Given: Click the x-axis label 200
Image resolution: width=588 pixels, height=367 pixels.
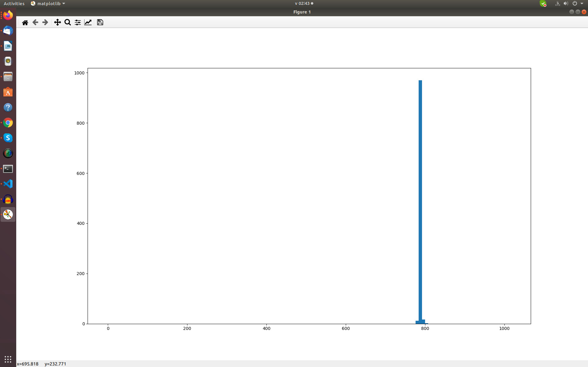Looking at the screenshot, I should (187, 328).
